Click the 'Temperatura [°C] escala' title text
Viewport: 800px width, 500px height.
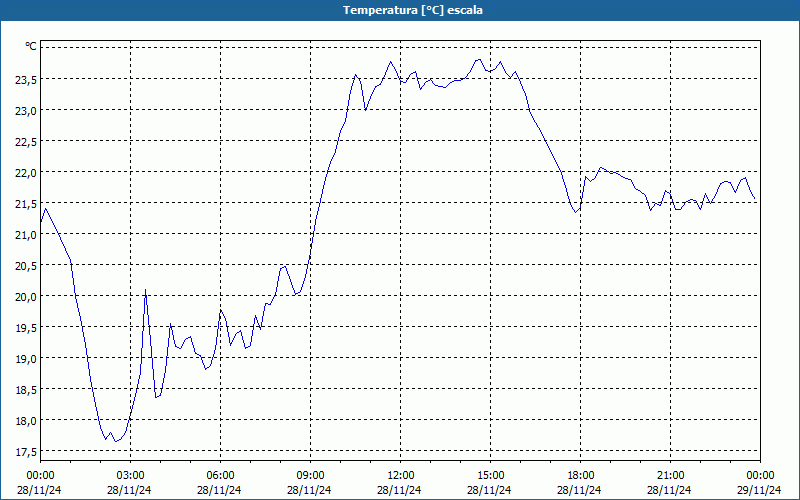coord(413,10)
